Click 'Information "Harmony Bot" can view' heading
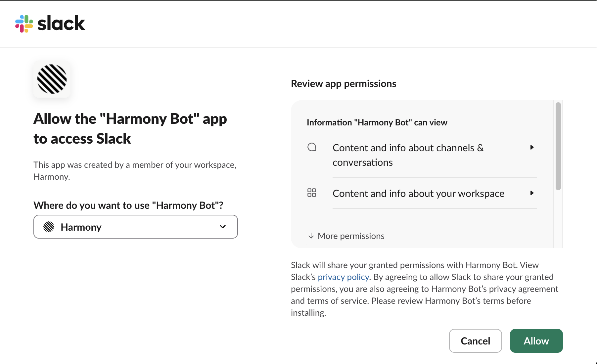597x364 pixels. [377, 122]
